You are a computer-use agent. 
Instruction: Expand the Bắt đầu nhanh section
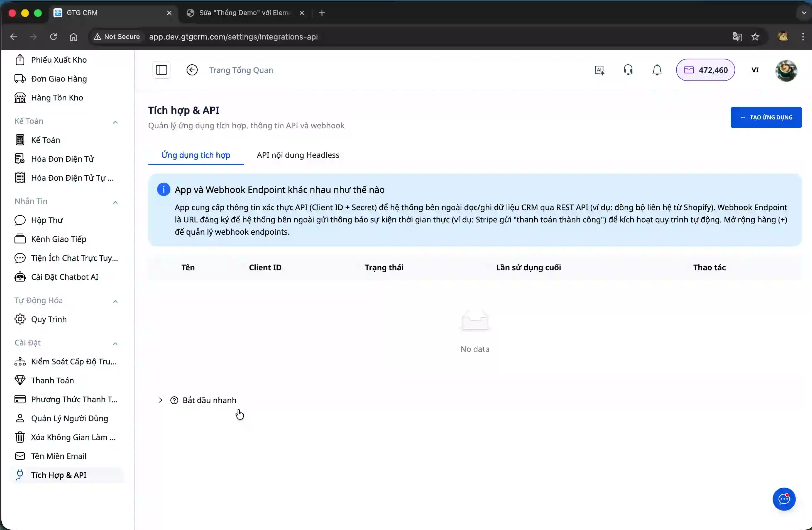click(x=209, y=400)
